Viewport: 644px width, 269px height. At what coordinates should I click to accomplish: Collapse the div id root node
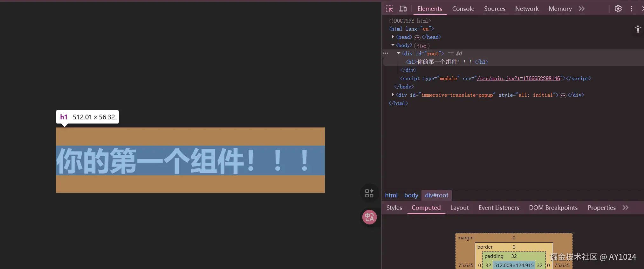(398, 53)
